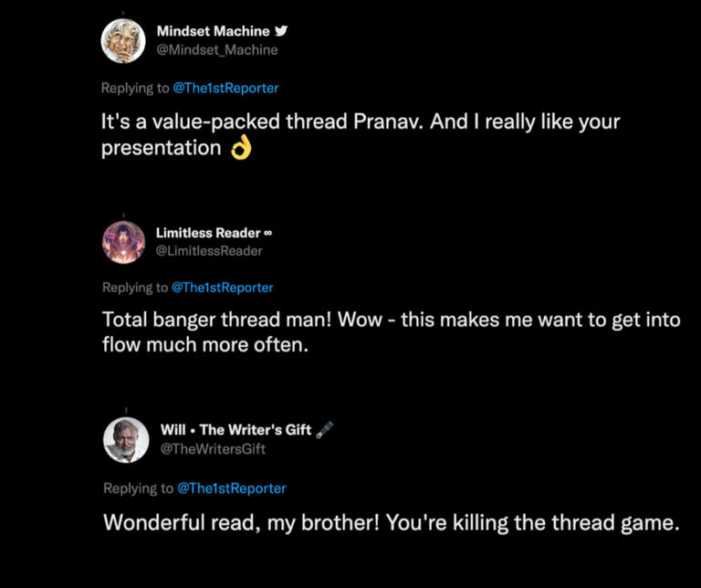Click the Twitter bird icon beside Mindset Machine
Image resolution: width=701 pixels, height=588 pixels.
coord(281,31)
